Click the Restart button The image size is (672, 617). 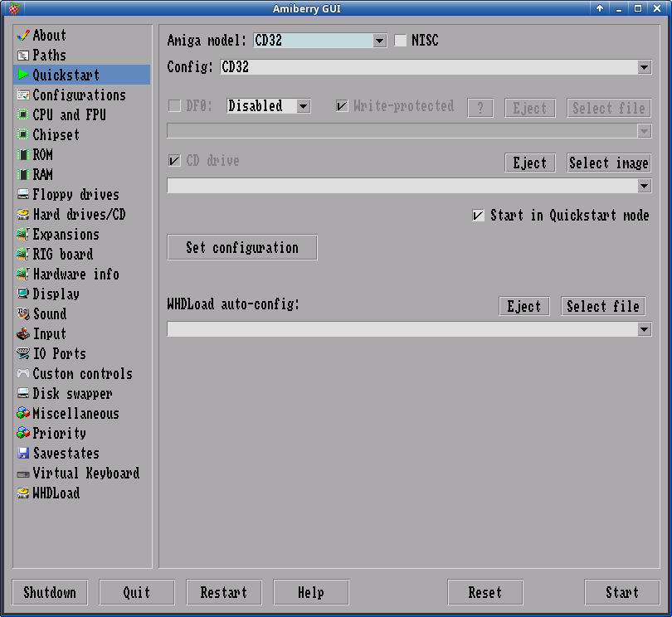coord(224,593)
